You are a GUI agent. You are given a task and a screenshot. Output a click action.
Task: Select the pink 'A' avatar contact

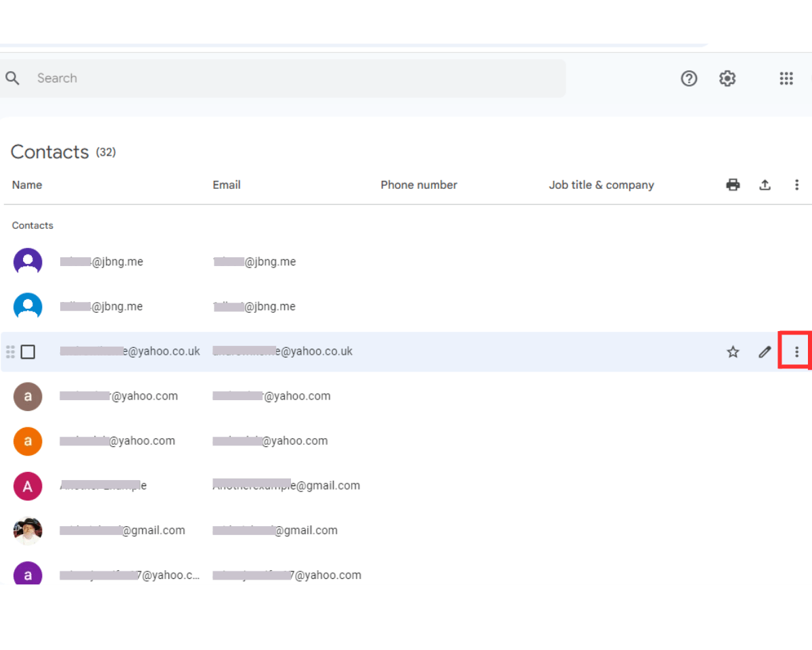pyautogui.click(x=28, y=486)
